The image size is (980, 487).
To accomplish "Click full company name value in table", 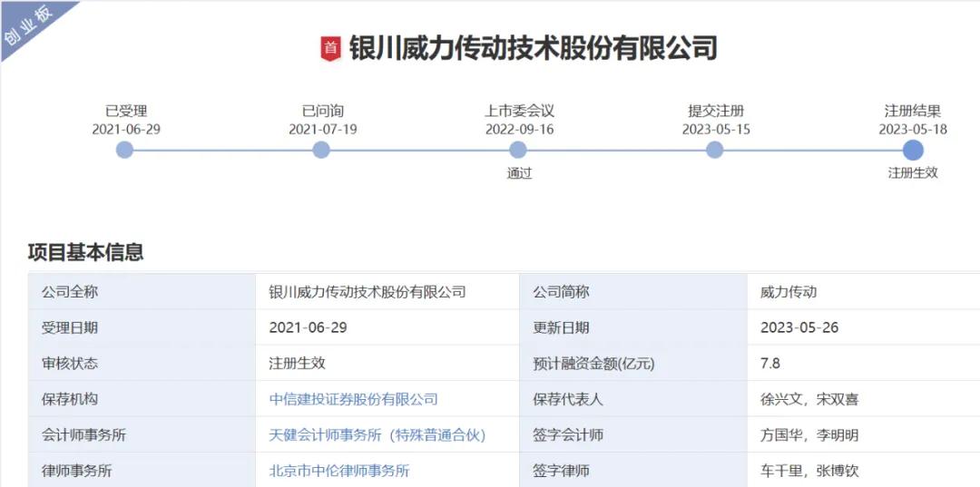I will (x=367, y=292).
